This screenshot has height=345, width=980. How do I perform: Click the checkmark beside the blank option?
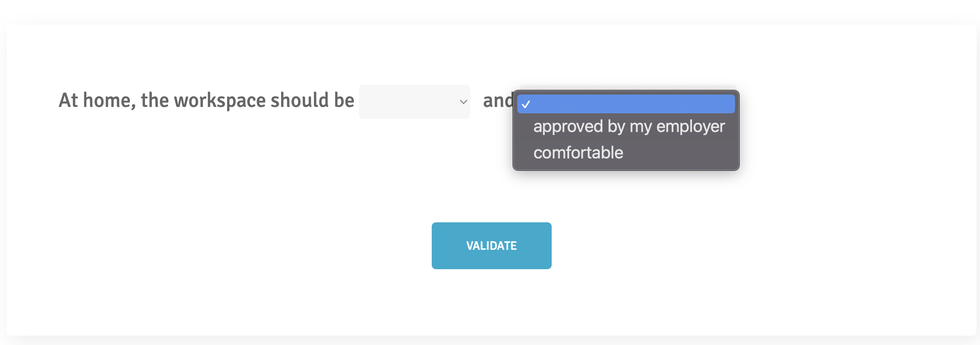click(x=526, y=104)
